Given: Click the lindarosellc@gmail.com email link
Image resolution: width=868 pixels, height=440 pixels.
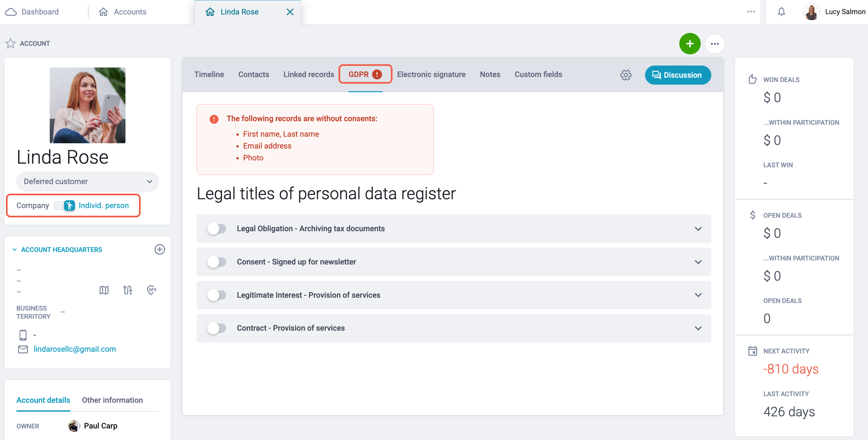Looking at the screenshot, I should (x=74, y=349).
